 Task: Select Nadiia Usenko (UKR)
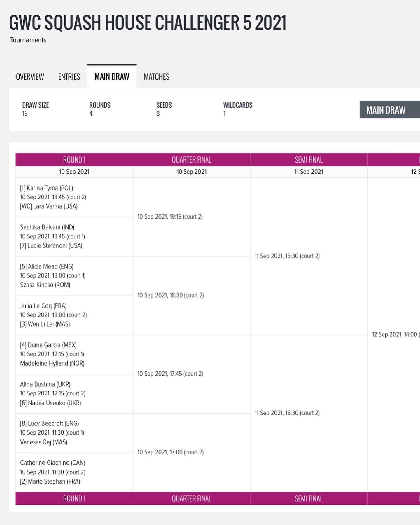[x=50, y=403]
